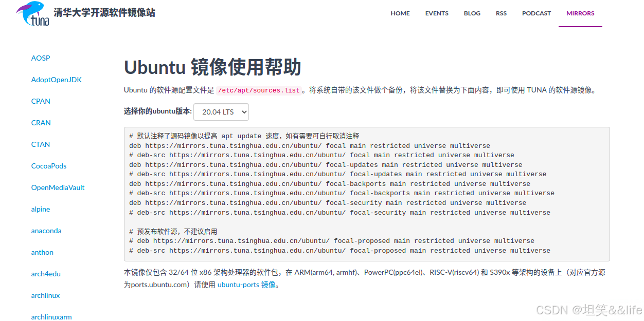
Task: Open the archlinuxarm sidebar link
Action: (x=51, y=317)
